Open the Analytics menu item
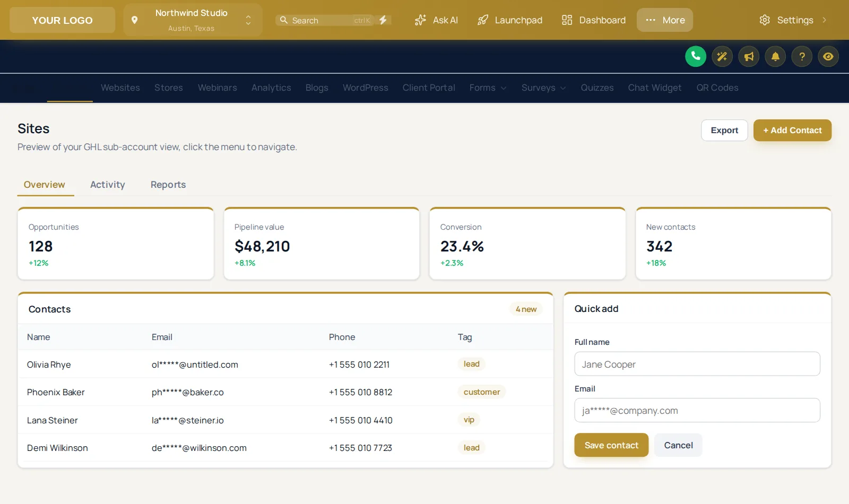Screen dimensions: 849x504 click(271, 88)
